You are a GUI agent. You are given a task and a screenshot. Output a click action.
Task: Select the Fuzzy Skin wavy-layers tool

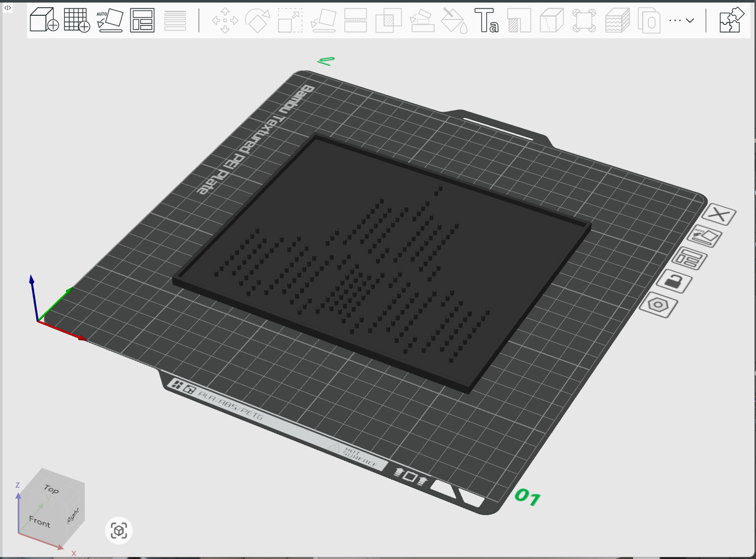click(x=617, y=20)
